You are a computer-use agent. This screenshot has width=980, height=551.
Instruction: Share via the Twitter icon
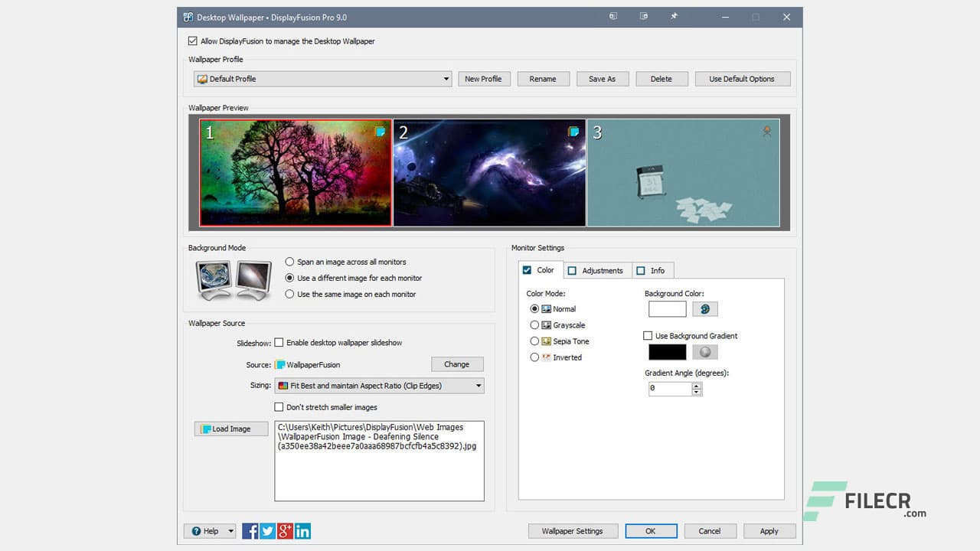[267, 530]
